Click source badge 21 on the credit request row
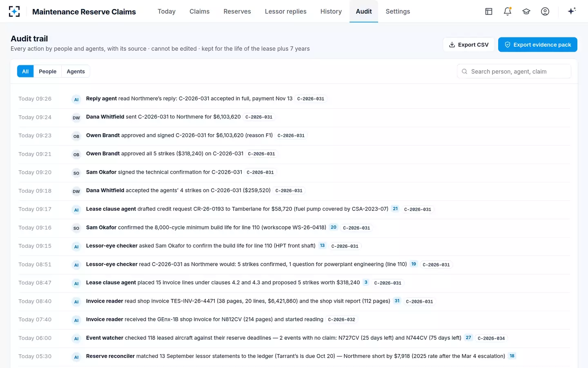Screen dimensions: 588x368 pos(395,209)
